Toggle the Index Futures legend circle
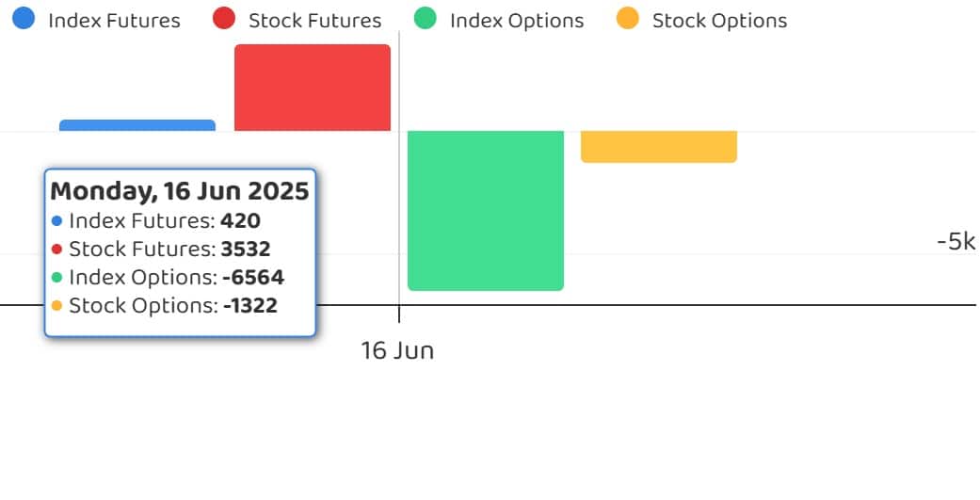The width and height of the screenshot is (980, 500). click(24, 18)
